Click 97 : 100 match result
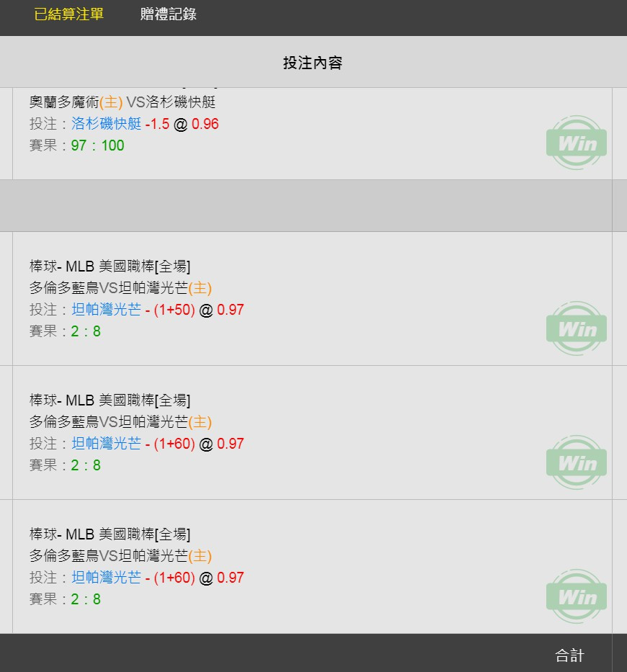The image size is (627, 672). pos(97,145)
